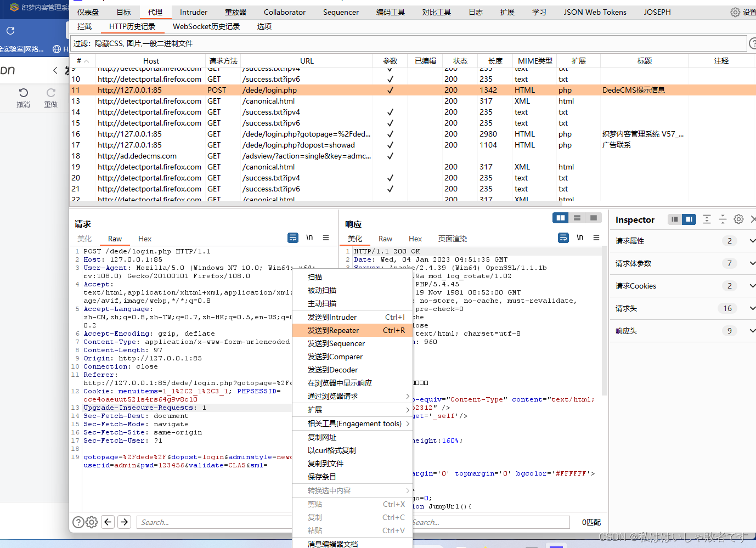Choose 发送到Sequencer menu entry
756x548 pixels.
pos(352,343)
